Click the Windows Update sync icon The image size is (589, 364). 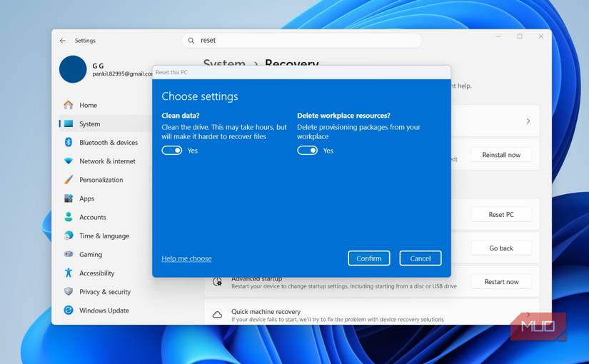pos(69,310)
